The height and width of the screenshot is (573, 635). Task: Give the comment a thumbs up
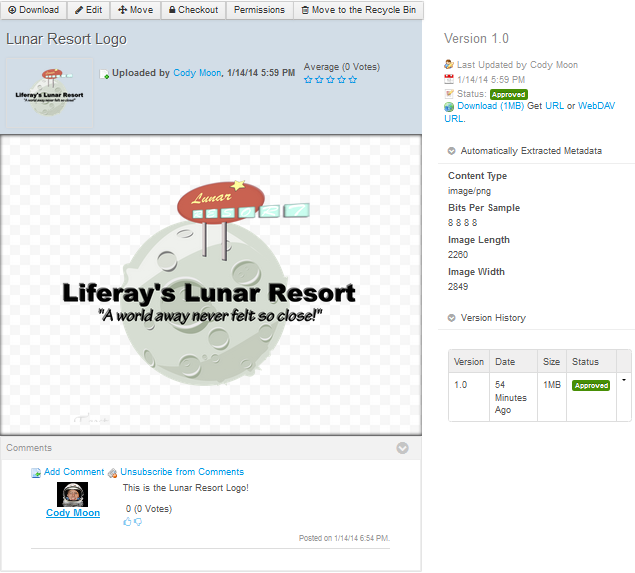coord(127,522)
